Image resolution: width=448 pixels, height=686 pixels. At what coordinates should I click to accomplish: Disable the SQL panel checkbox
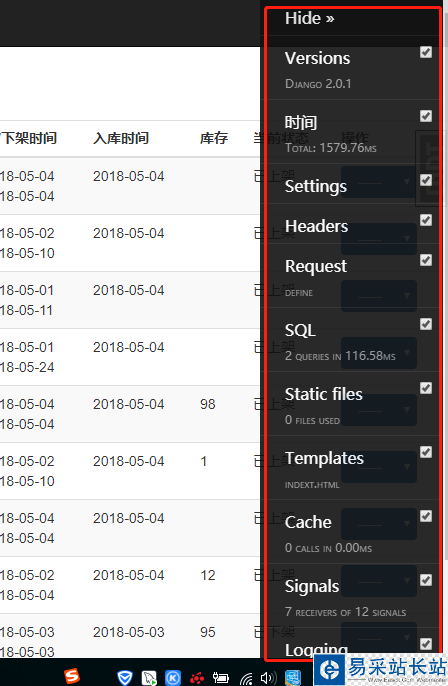tap(426, 324)
